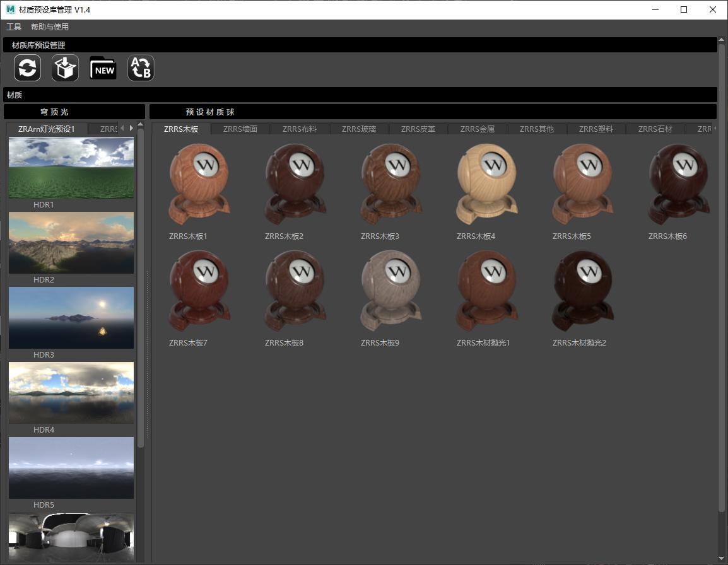Click the package box import icon
Screen dimensions: 728x565
point(65,68)
